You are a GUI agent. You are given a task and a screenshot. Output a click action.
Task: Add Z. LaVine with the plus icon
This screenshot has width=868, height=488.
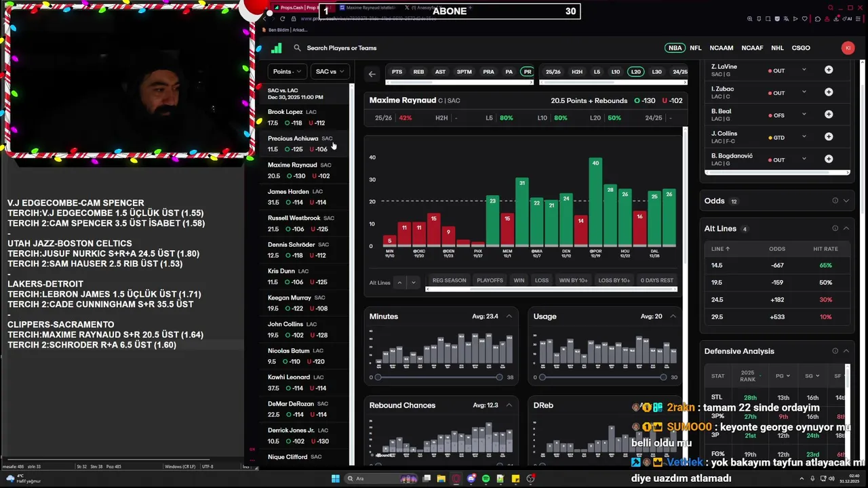(x=829, y=70)
